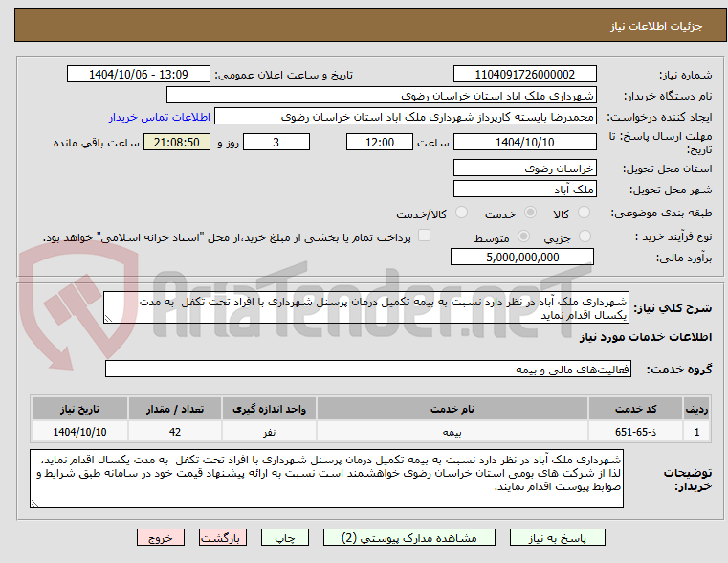Viewport: 728px width, 563px height.
Task: Click the deadline hour field 12:00
Action: pyautogui.click(x=380, y=142)
